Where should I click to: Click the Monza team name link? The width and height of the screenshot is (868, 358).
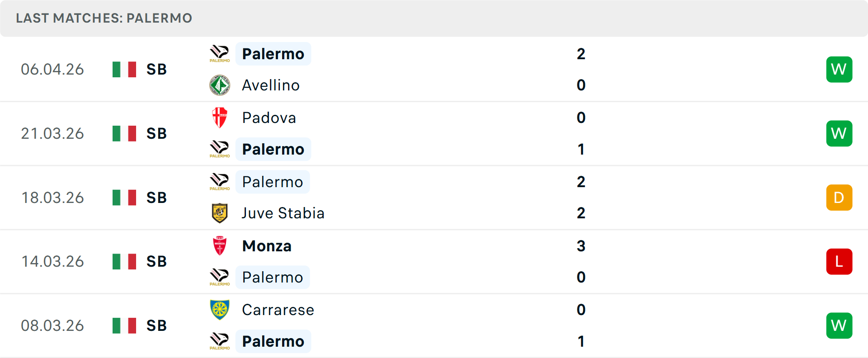267,246
